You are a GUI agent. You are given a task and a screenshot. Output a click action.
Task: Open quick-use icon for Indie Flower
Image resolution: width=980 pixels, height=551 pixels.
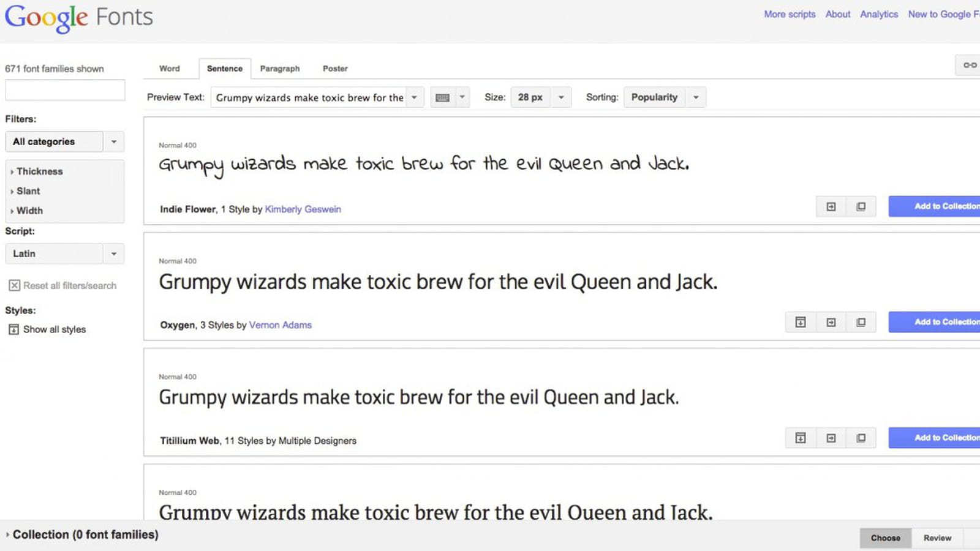(x=831, y=207)
